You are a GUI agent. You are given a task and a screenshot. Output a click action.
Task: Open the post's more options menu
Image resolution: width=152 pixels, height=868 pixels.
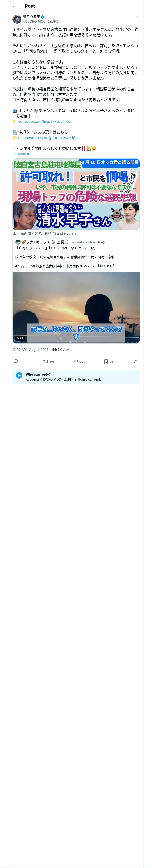pyautogui.click(x=137, y=17)
